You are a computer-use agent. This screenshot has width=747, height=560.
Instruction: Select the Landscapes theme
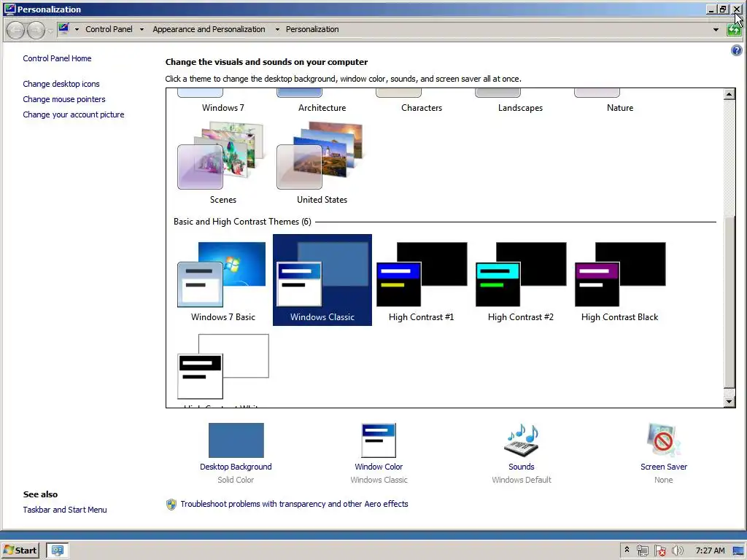coord(520,101)
